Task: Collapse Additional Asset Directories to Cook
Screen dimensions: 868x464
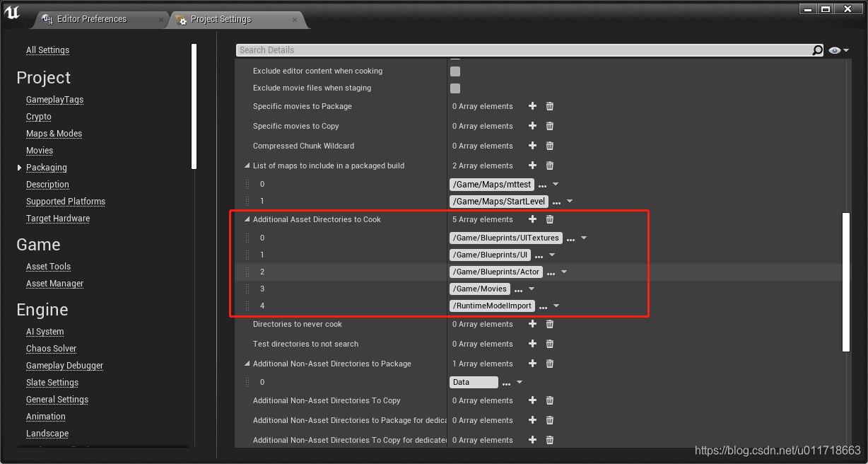Action: (x=247, y=219)
